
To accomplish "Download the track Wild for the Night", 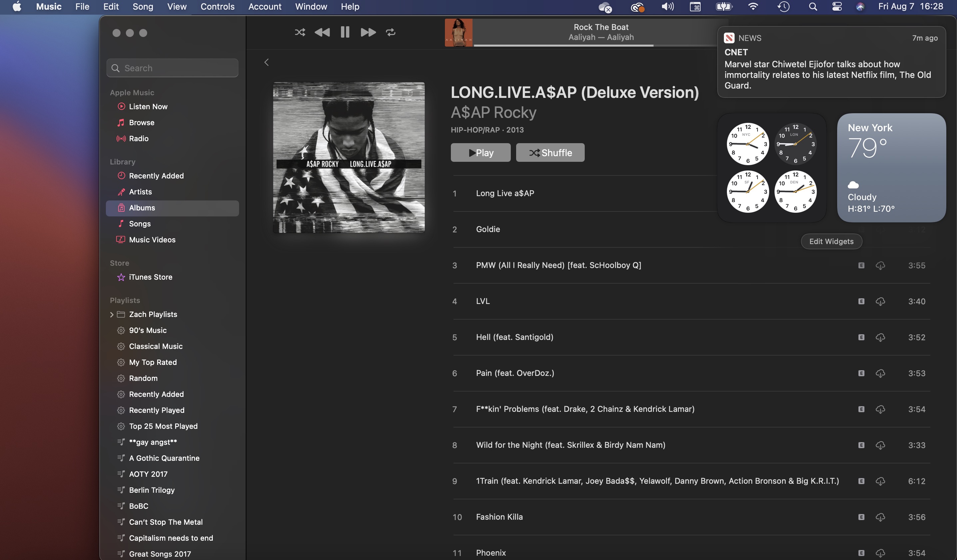I will 880,445.
